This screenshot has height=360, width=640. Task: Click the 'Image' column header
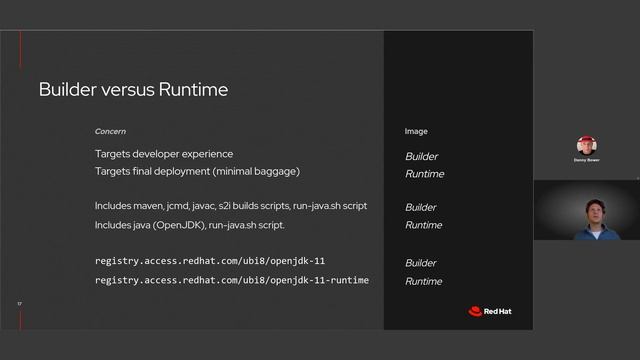[x=416, y=131]
